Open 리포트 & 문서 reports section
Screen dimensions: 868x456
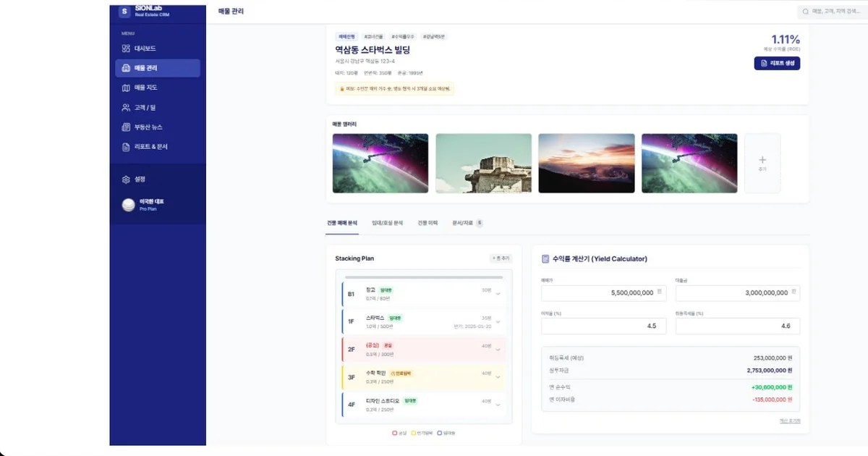coord(158,146)
